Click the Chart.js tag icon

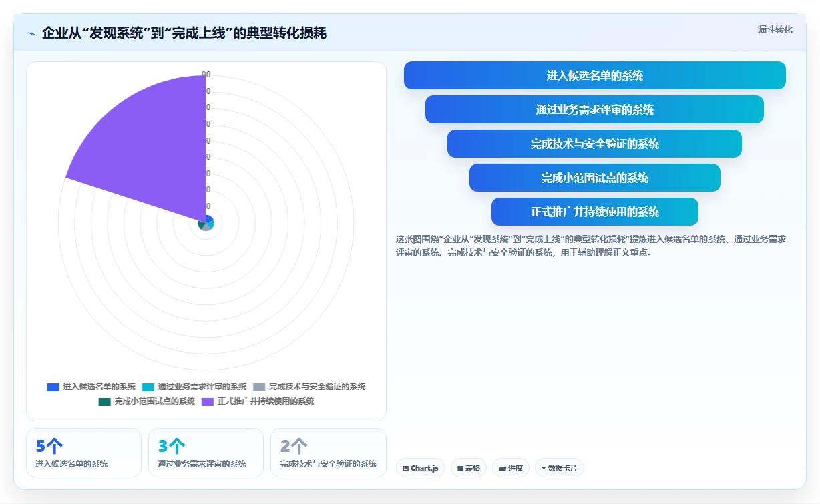click(405, 469)
